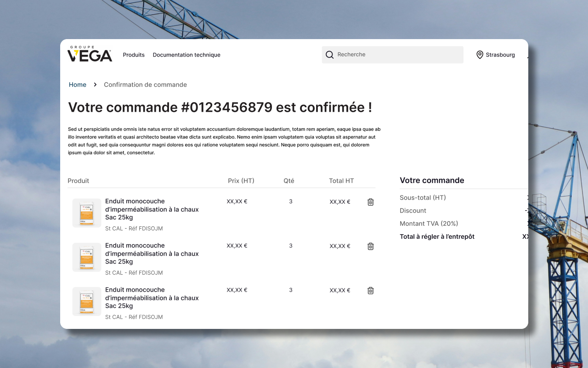588x368 pixels.
Task: Delete the first product using its trash icon
Action: coord(371,202)
